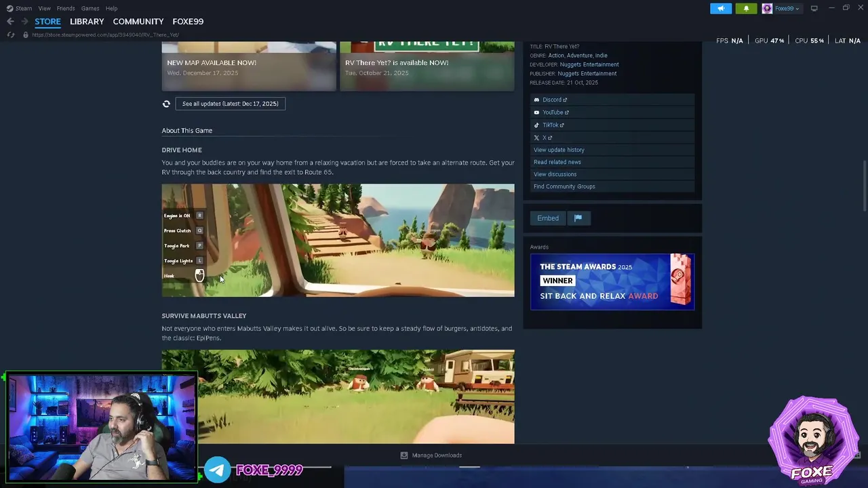Open the FOXE99 profile tab
Screen dimensions: 868x488
pos(188,22)
